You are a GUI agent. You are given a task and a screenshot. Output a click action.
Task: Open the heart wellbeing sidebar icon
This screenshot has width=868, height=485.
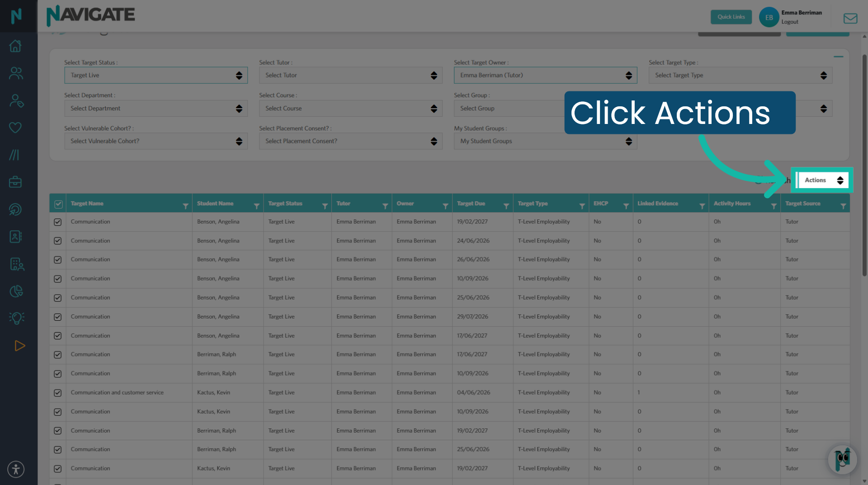click(x=15, y=128)
